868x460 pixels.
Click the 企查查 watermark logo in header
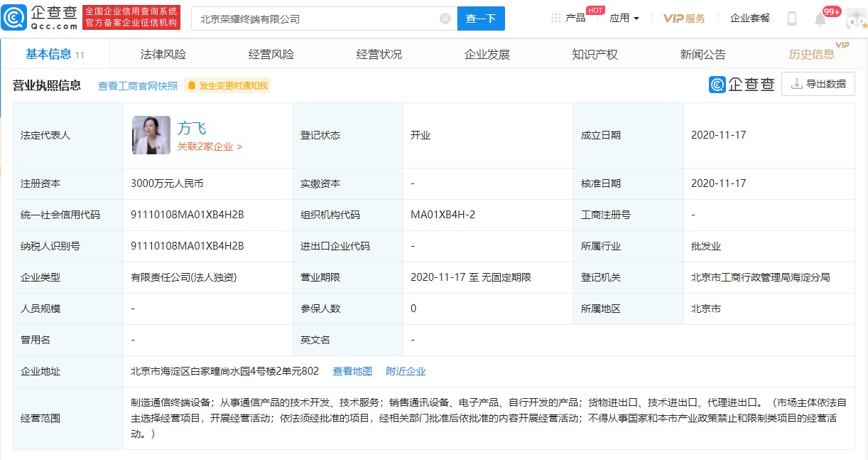click(x=742, y=85)
